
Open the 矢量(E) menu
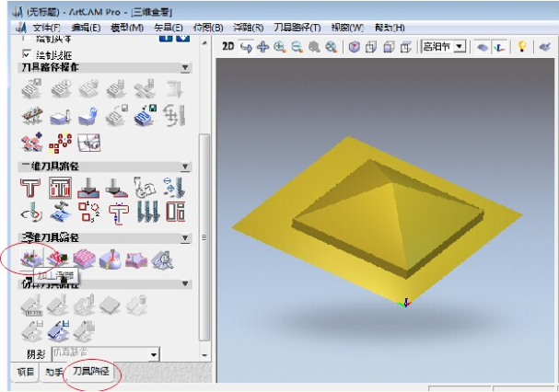pyautogui.click(x=169, y=28)
